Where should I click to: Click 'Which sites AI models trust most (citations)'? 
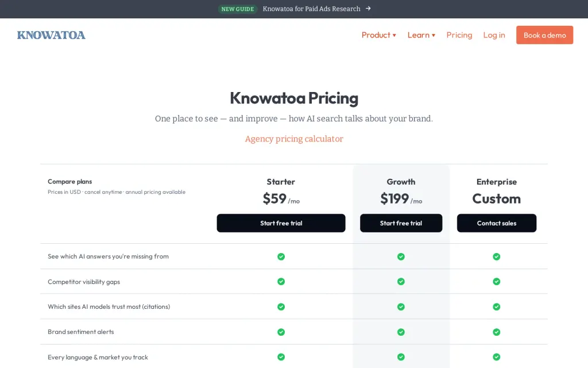pos(109,307)
